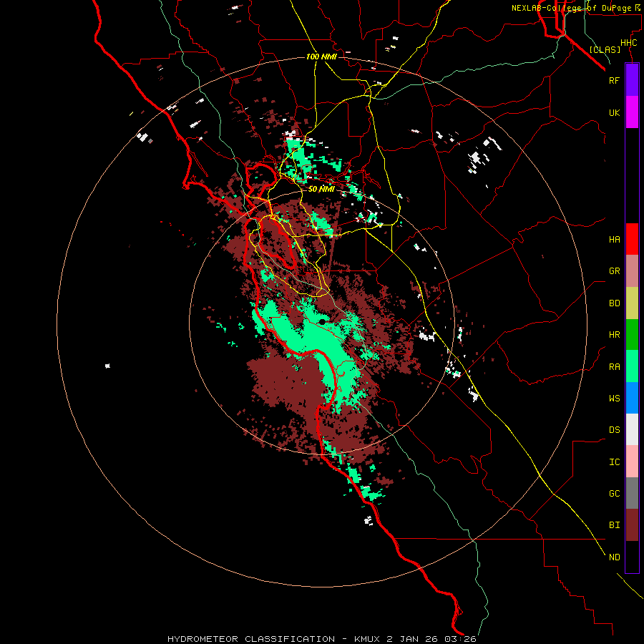Viewport: 644px width, 644px height.
Task: Click the IC legend label
Action: point(614,462)
